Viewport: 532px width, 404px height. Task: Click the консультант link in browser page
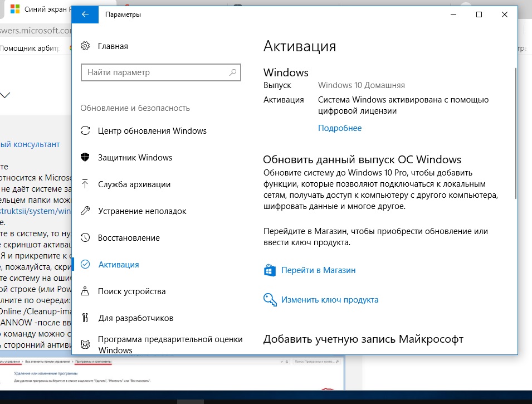(30, 144)
